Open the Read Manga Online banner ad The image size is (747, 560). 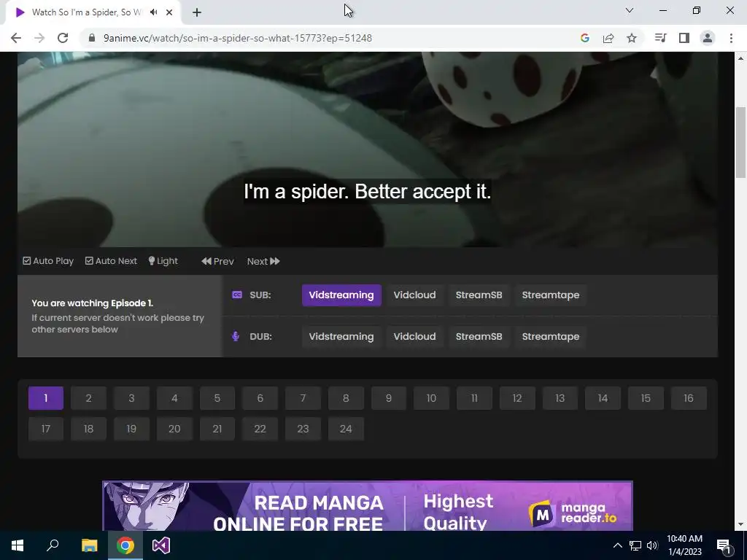(x=368, y=506)
